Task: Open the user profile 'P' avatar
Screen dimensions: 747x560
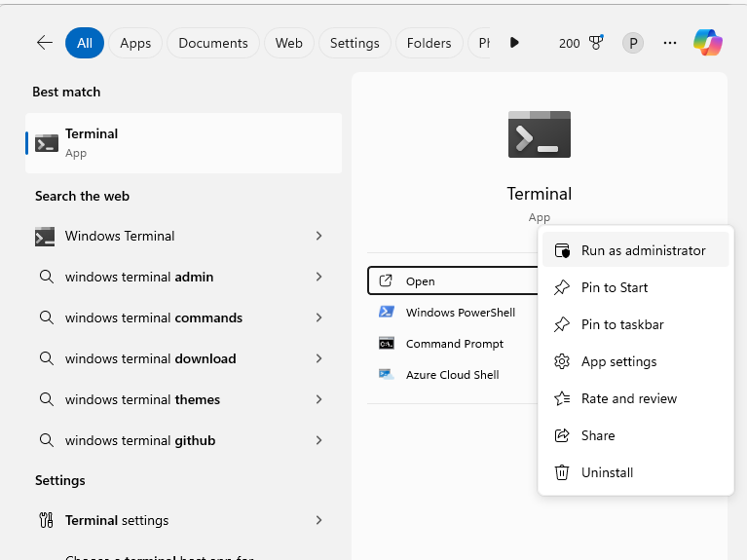Action: pyautogui.click(x=633, y=43)
